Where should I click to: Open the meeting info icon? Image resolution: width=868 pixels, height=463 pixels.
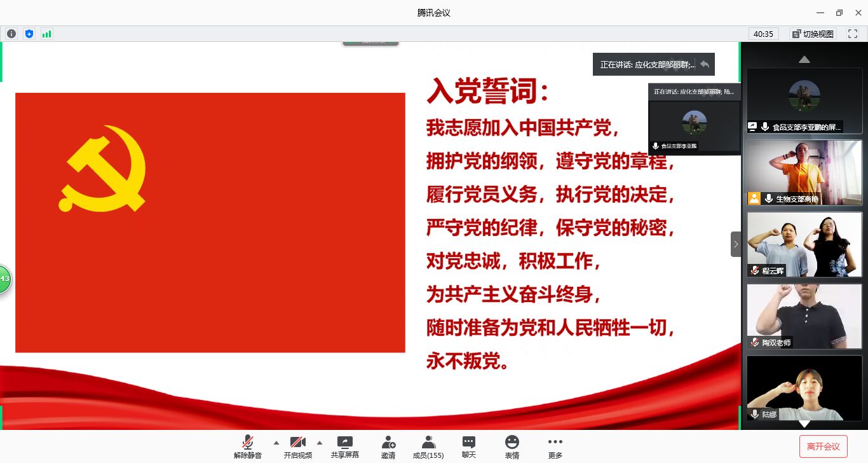point(11,34)
